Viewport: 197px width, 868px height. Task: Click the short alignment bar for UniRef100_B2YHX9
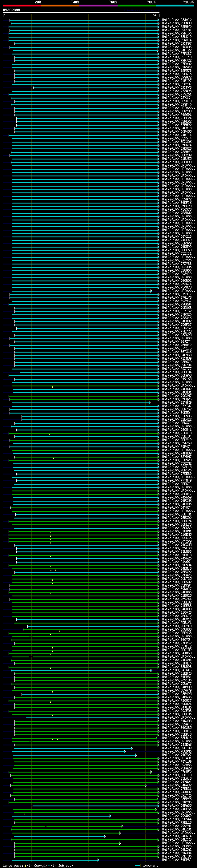point(81,403)
